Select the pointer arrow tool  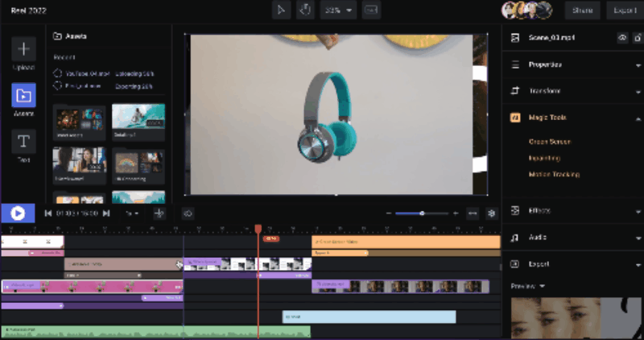281,10
